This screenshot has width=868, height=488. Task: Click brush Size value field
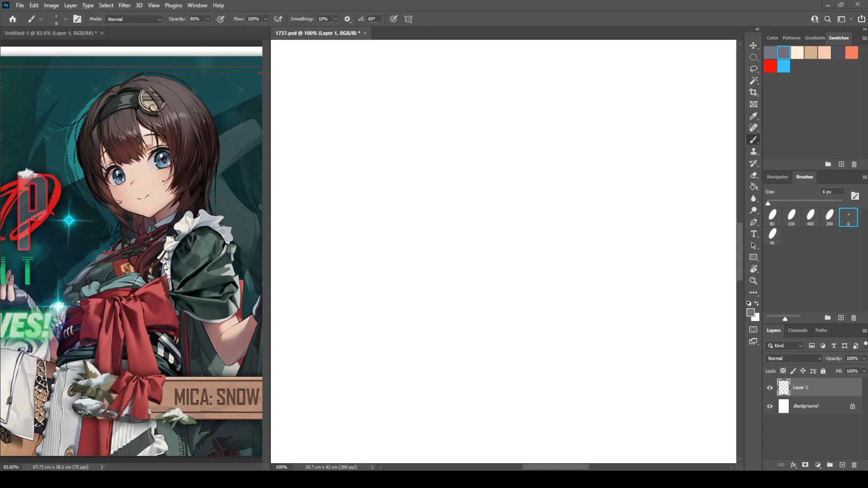(832, 192)
